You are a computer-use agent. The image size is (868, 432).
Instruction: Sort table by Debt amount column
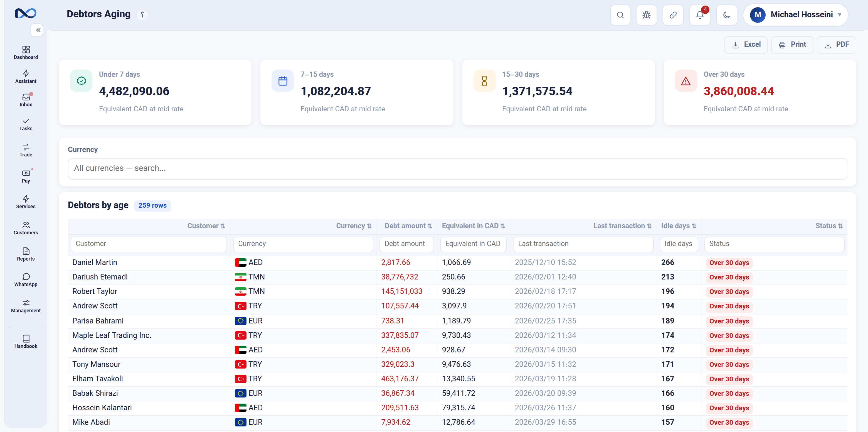click(408, 226)
